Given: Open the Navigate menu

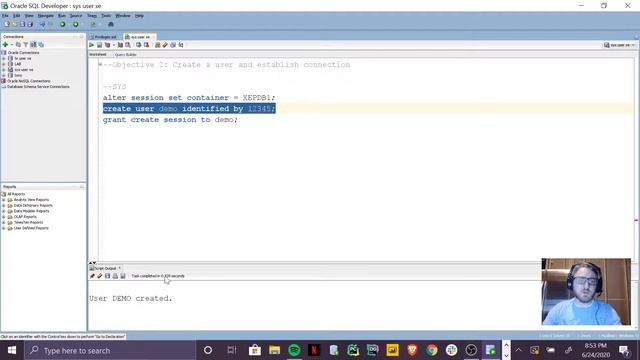Looking at the screenshot, I should point(46,16).
